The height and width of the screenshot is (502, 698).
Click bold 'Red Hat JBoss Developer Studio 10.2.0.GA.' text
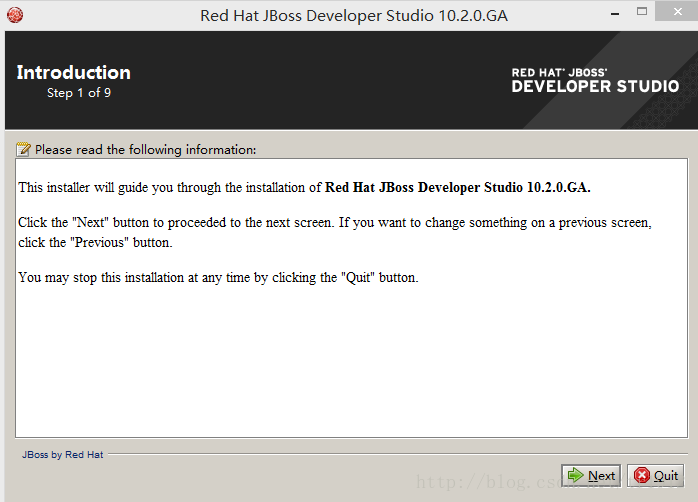tap(458, 187)
